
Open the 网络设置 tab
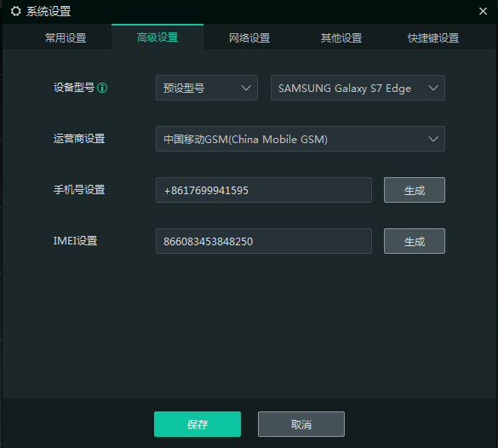click(249, 37)
